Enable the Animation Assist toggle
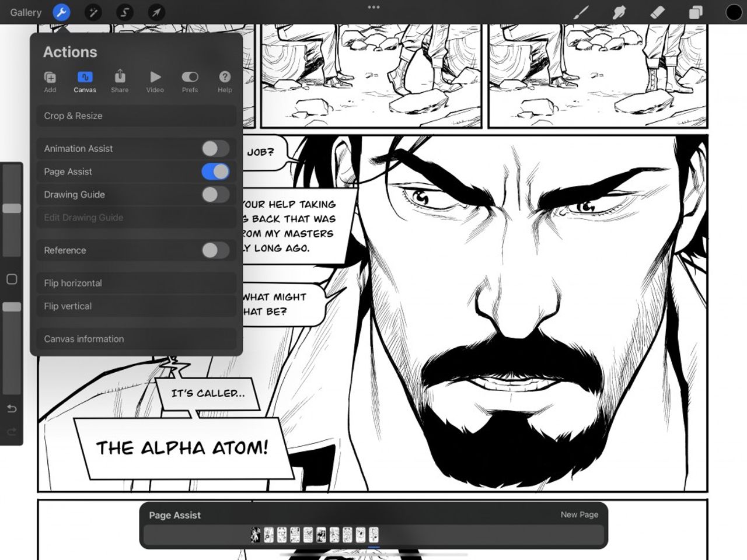Screen dimensions: 747x560 point(215,148)
